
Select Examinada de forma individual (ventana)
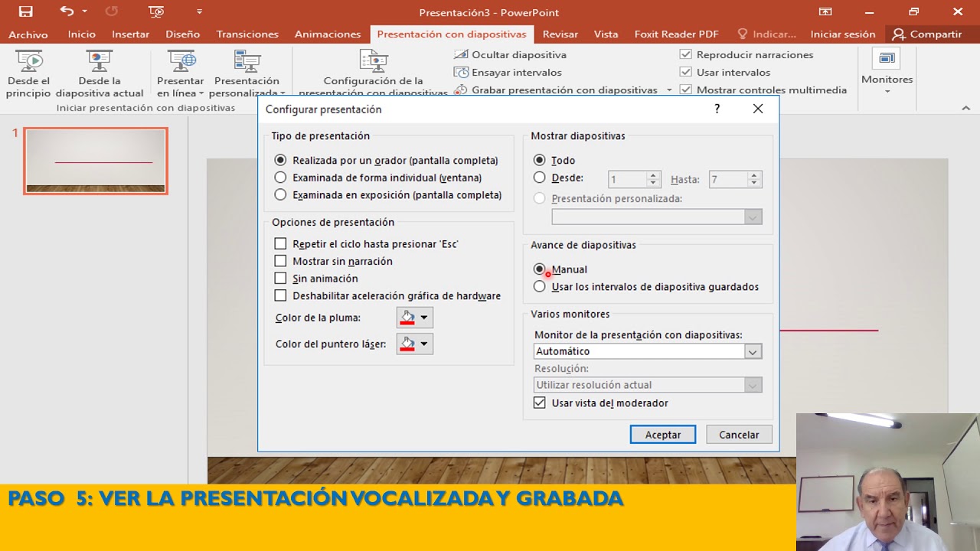[280, 178]
